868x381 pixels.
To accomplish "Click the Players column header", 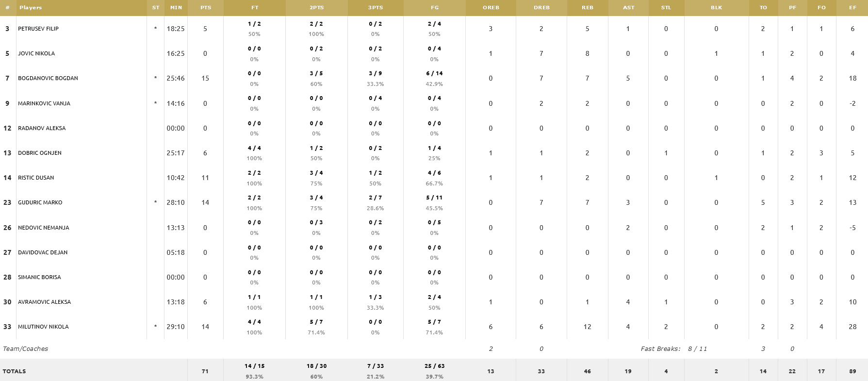I will click(31, 8).
